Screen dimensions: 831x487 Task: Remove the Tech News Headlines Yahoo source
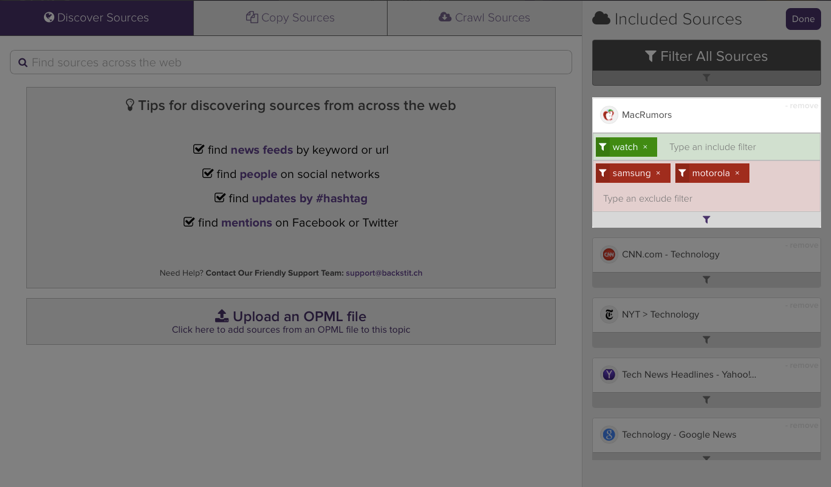coord(802,366)
